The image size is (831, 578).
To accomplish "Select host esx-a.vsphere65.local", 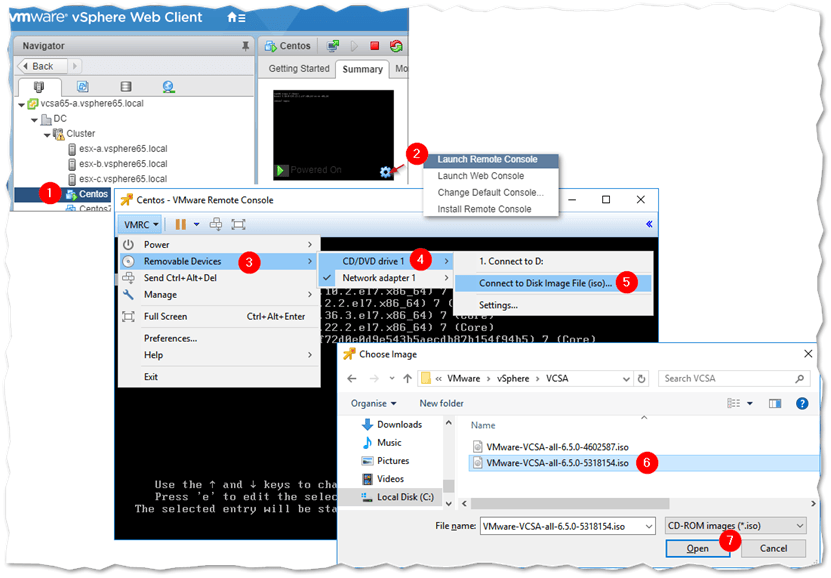I will pos(123,149).
